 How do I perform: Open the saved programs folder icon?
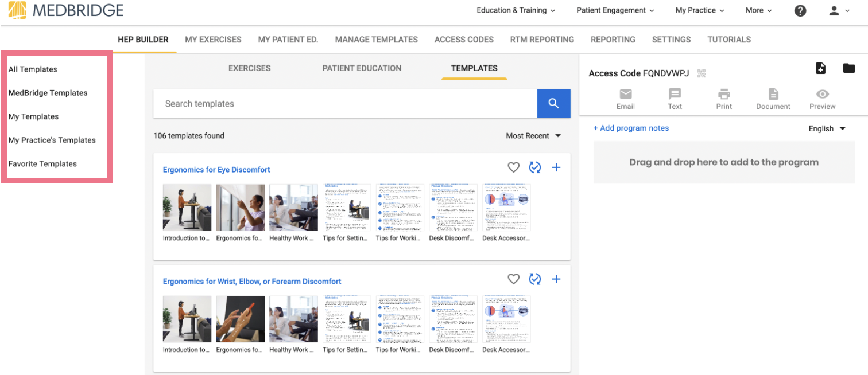click(849, 68)
